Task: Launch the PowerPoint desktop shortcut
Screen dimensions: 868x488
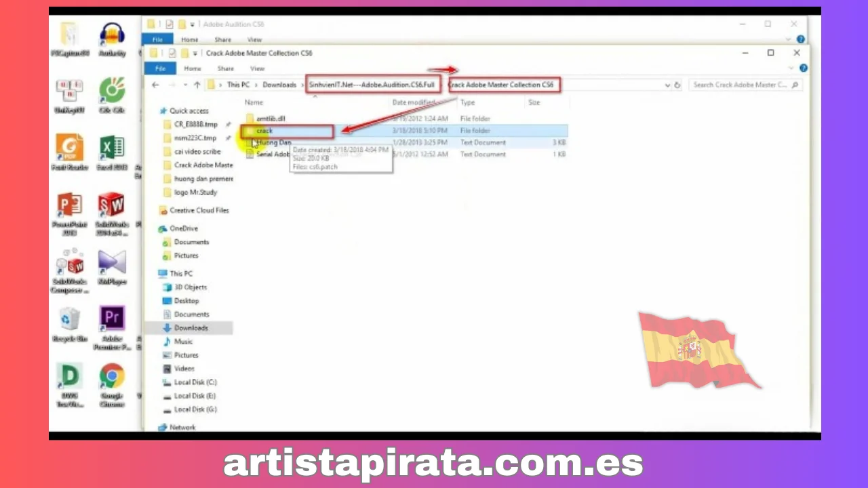Action: pyautogui.click(x=70, y=209)
